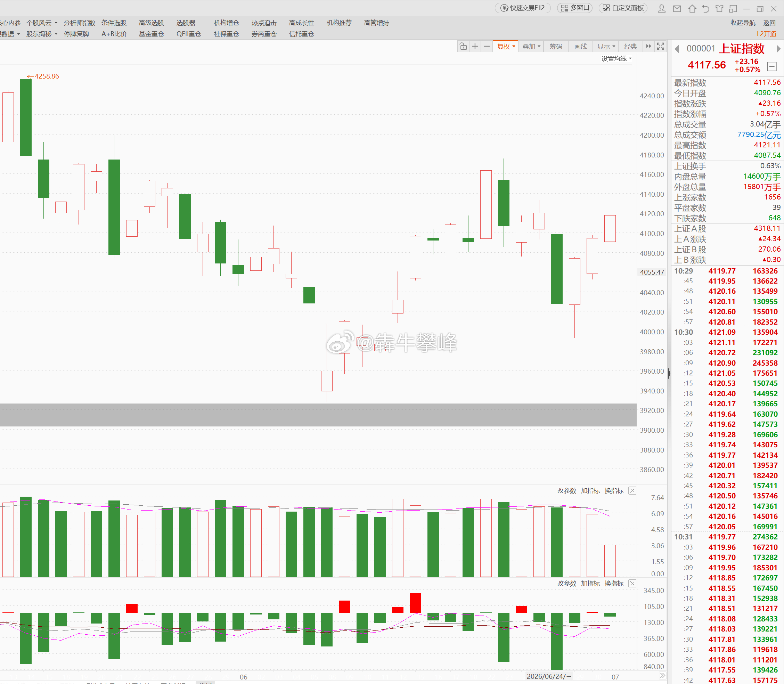Click 收起导航 to collapse navigation

tap(743, 23)
